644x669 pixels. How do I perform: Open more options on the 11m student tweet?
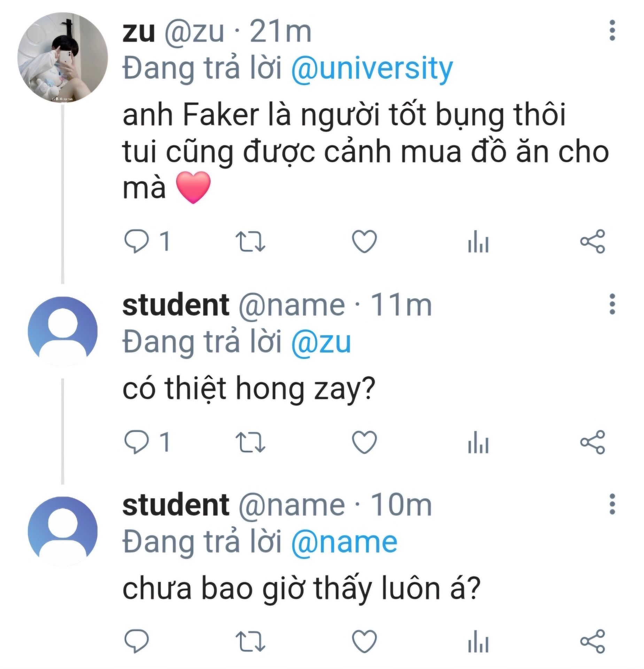coord(612,304)
